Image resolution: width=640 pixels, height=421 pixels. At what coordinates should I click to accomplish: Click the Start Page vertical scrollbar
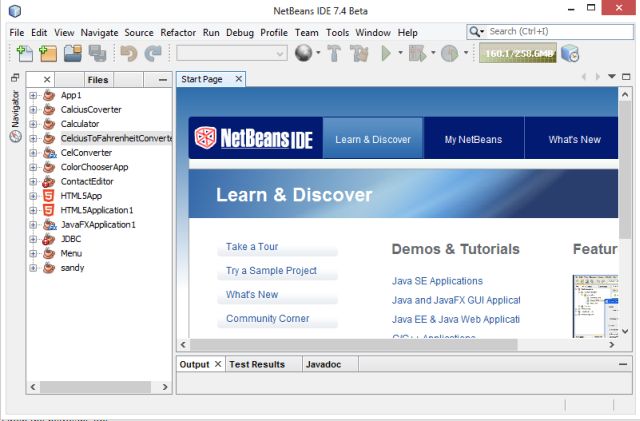[625, 170]
